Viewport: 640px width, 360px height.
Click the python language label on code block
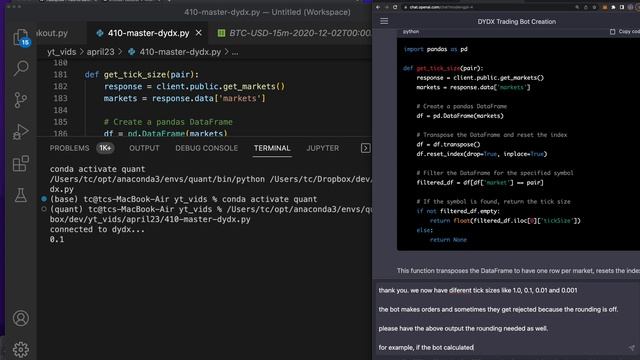click(411, 31)
